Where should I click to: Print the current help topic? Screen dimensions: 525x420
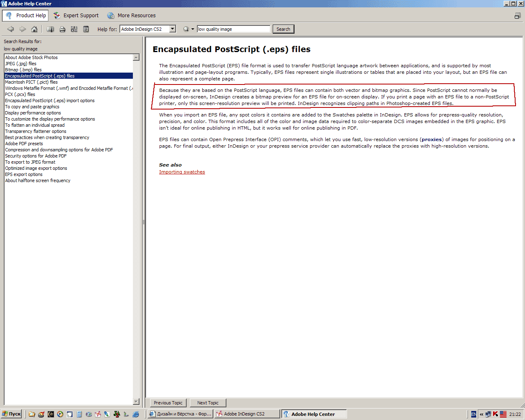tap(62, 29)
